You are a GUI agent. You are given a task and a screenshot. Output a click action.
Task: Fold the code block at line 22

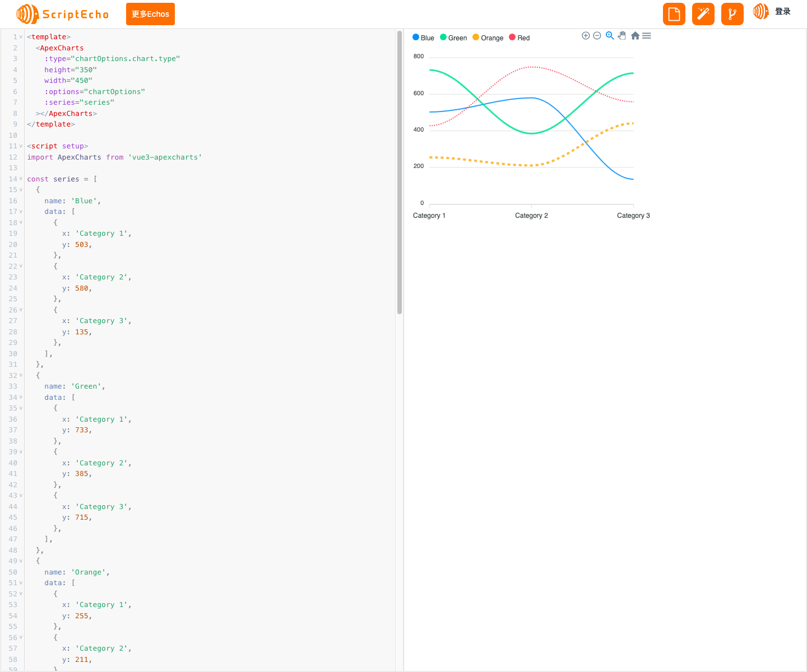21,267
